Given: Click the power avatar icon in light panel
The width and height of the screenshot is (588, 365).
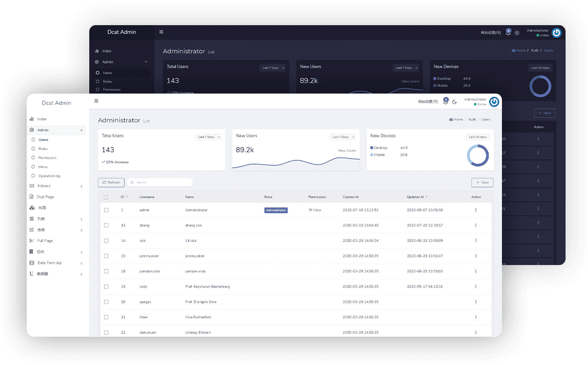Looking at the screenshot, I should click(494, 102).
